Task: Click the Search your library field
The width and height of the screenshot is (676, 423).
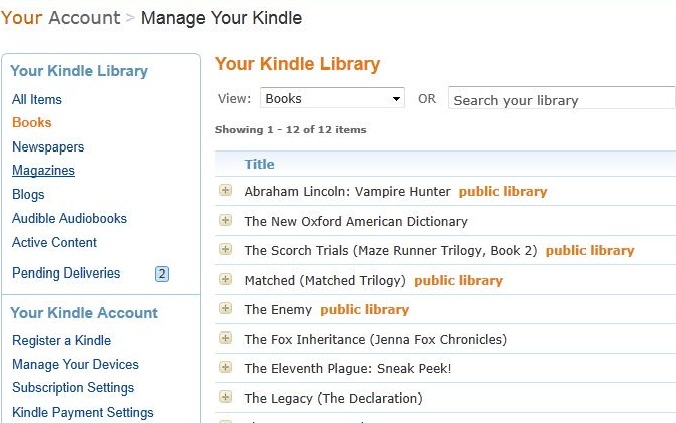Action: tap(562, 99)
